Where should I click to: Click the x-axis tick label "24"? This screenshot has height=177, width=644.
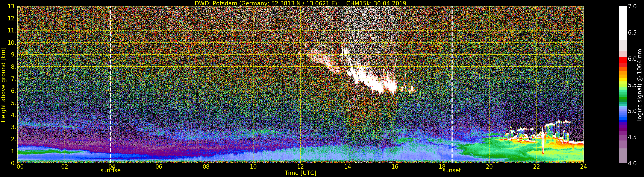(583, 167)
